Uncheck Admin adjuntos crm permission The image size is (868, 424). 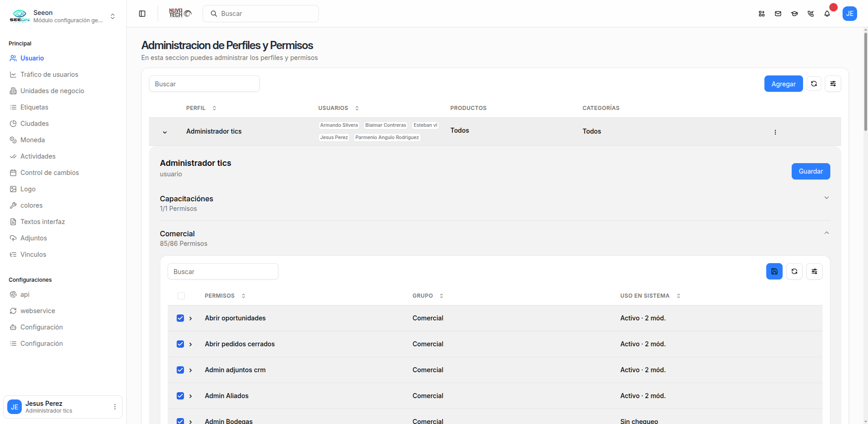pyautogui.click(x=180, y=370)
